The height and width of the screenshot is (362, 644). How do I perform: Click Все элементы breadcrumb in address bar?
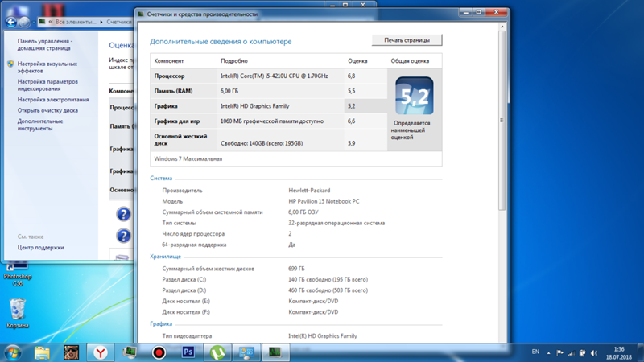click(76, 22)
